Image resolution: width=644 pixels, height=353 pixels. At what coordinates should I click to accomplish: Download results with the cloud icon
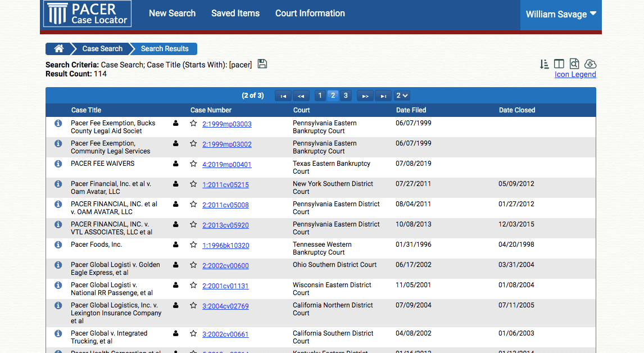[x=590, y=64]
